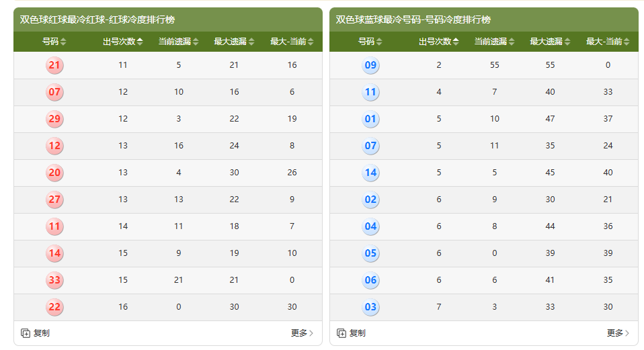Click the copy icon under blue ball table

point(341,333)
